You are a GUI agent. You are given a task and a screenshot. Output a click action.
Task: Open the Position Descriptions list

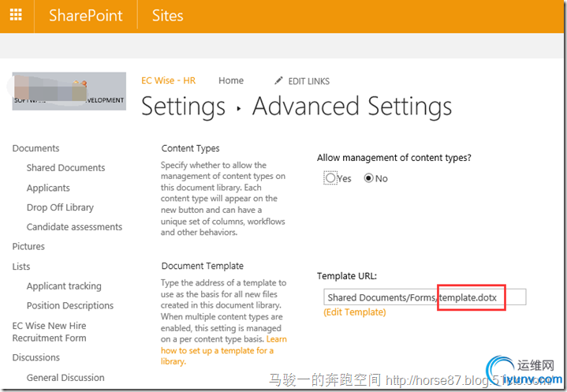point(70,305)
